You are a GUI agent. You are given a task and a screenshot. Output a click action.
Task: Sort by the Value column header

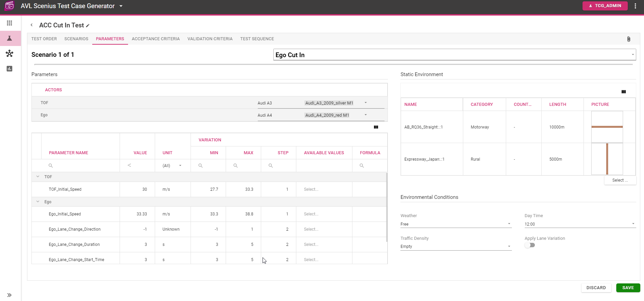point(140,153)
